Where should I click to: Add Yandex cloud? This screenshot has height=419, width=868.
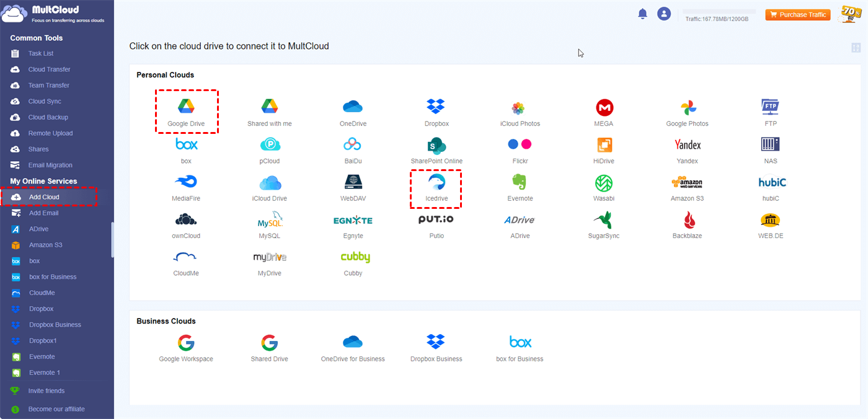[687, 151]
